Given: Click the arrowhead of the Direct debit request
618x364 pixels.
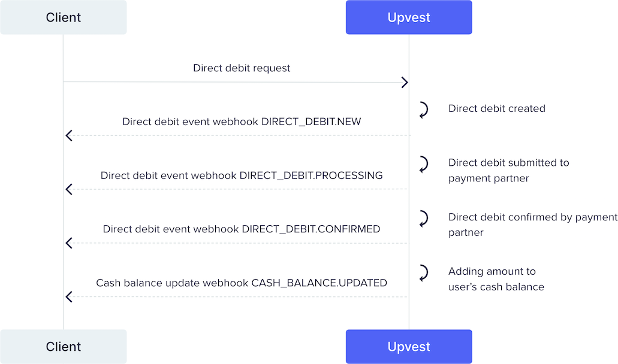Looking at the screenshot, I should coord(405,83).
